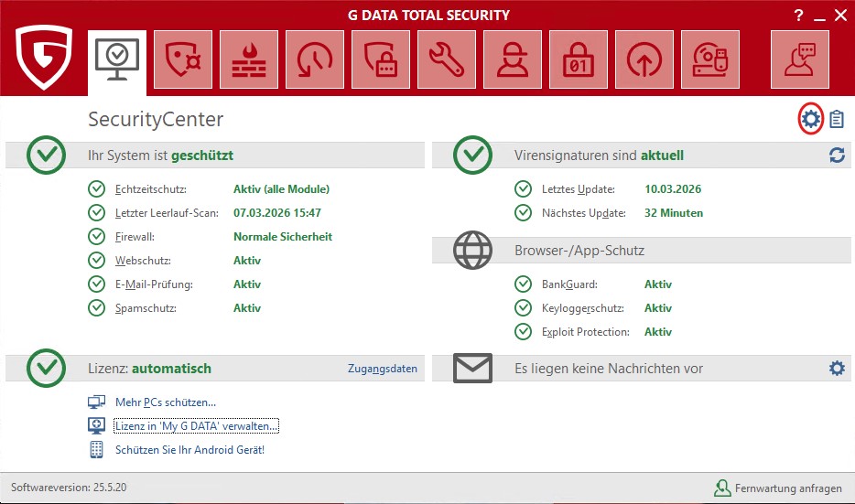
Task: Click the My G DATA license monitor icon
Action: point(96,425)
